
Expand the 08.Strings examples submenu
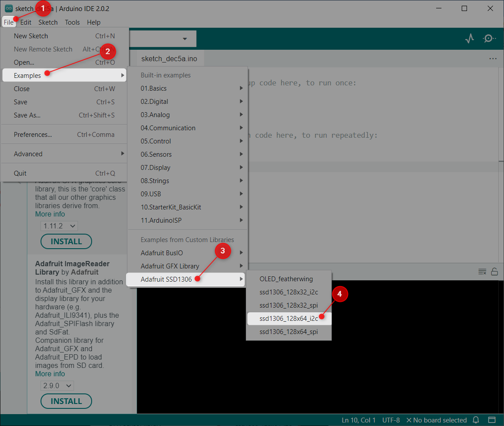(x=188, y=180)
